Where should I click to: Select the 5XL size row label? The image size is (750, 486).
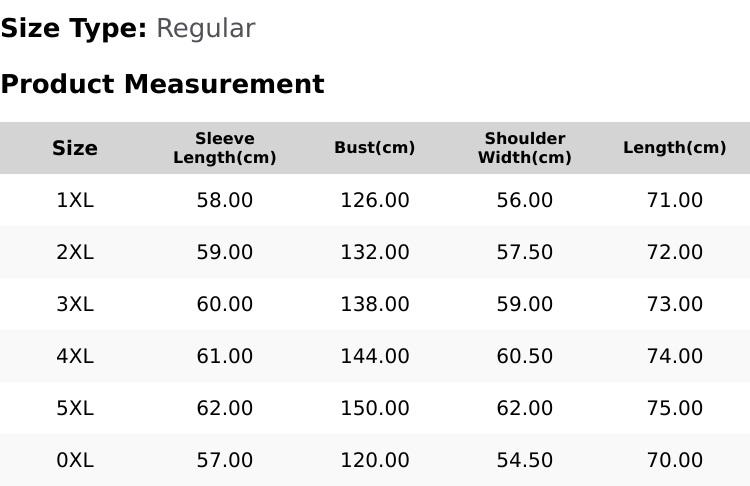click(x=75, y=409)
